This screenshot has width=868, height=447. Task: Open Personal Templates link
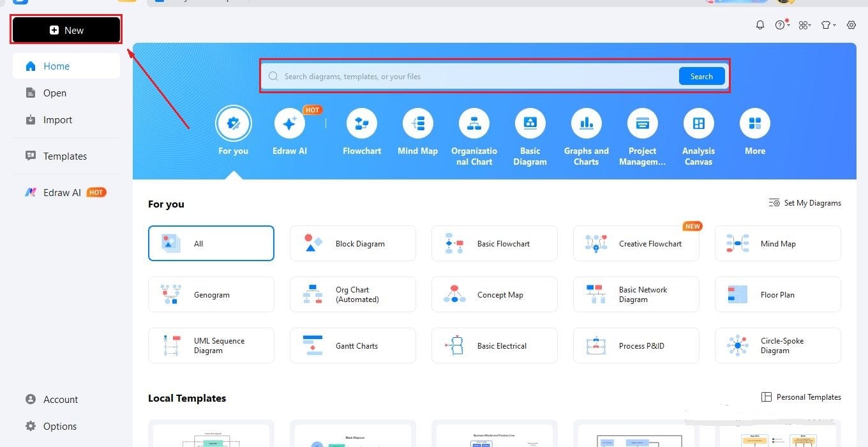pos(801,397)
